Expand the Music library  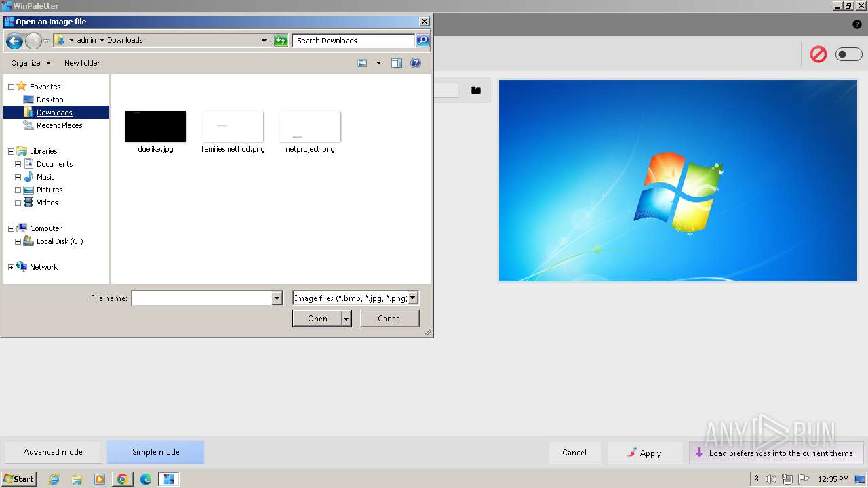[x=18, y=177]
